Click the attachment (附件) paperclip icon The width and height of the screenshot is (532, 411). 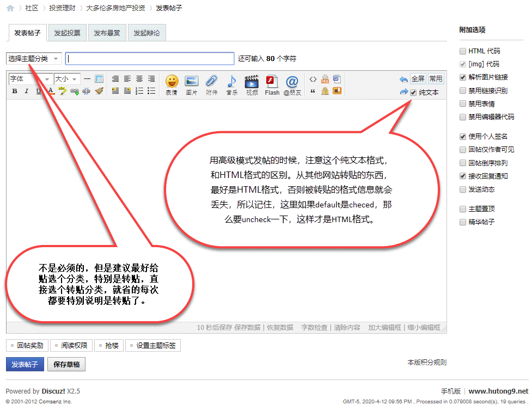point(211,83)
